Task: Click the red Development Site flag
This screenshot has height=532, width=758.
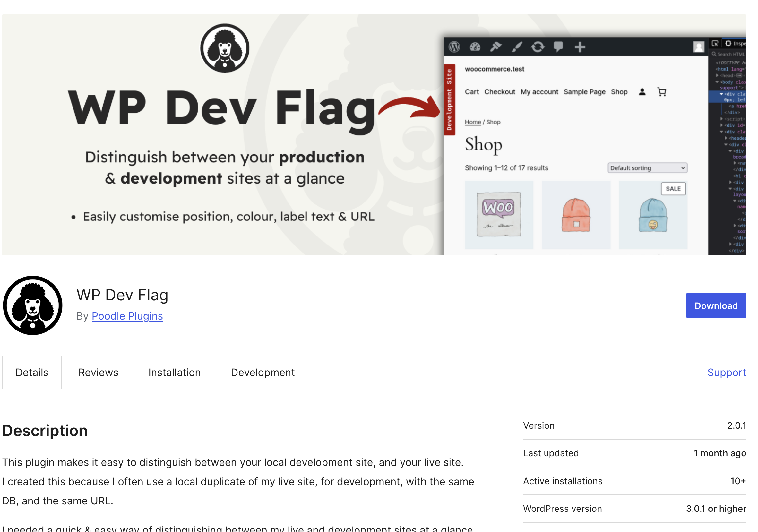Action: [449, 100]
